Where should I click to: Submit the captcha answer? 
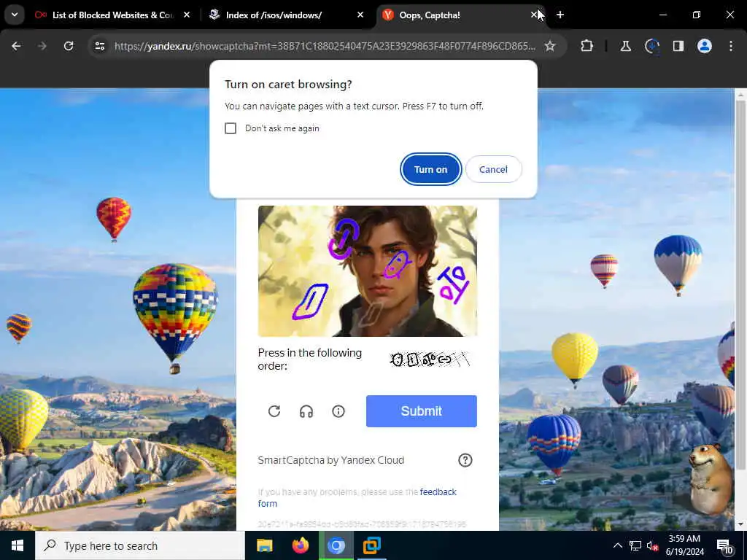[x=422, y=411]
